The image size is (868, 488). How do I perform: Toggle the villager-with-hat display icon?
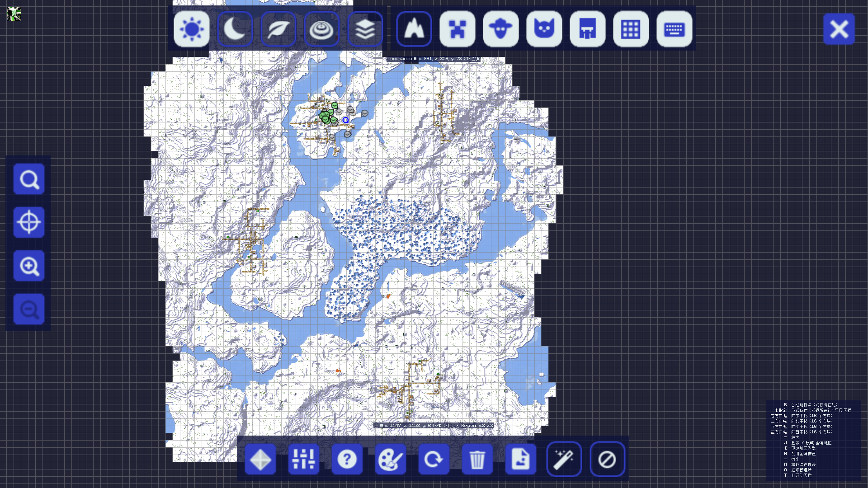click(500, 29)
